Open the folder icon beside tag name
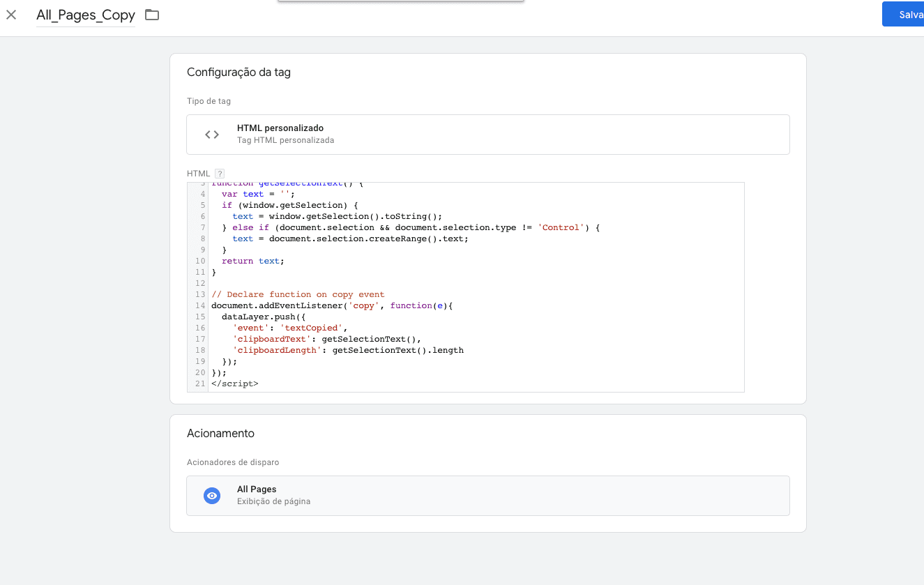924x585 pixels. [152, 15]
